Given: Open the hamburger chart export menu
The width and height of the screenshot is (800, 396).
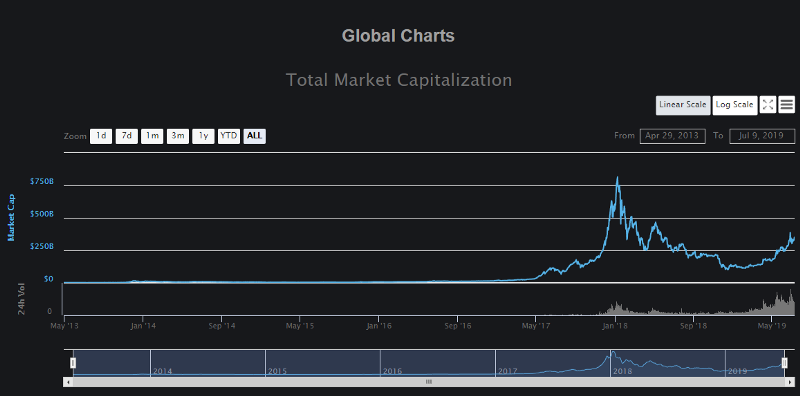Looking at the screenshot, I should (787, 105).
